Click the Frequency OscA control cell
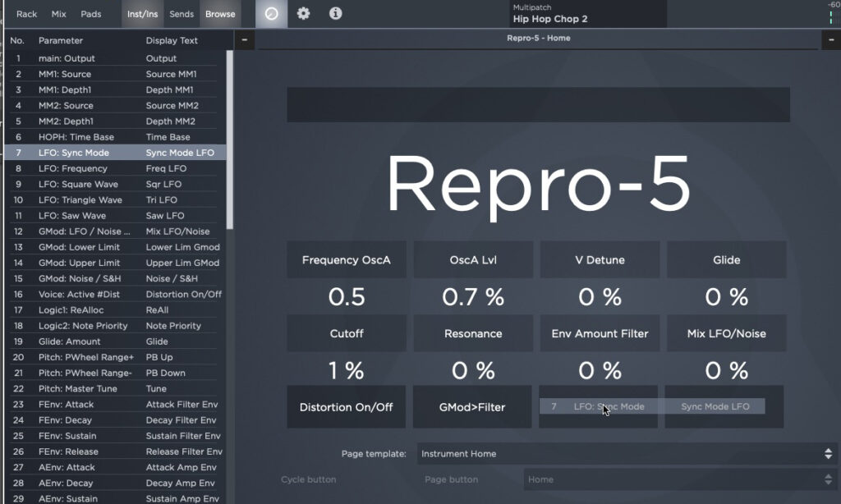841x504 pixels. pos(347,259)
